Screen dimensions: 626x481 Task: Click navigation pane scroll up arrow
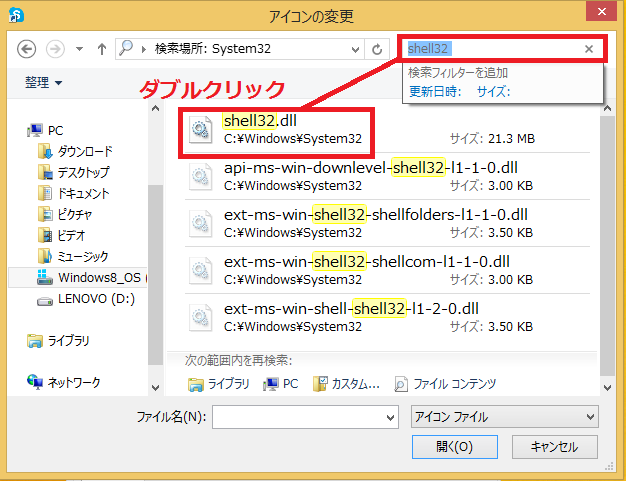click(155, 108)
